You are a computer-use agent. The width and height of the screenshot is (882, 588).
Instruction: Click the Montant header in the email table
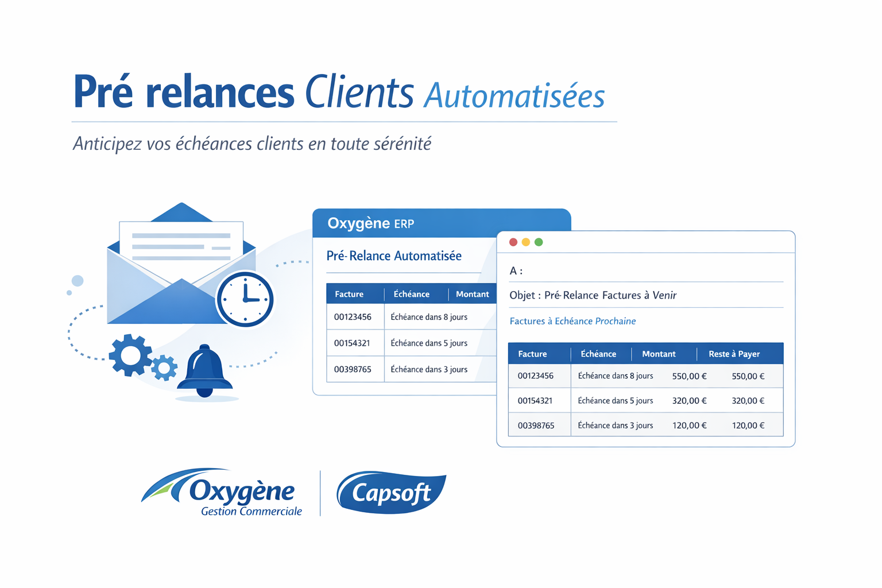point(659,354)
